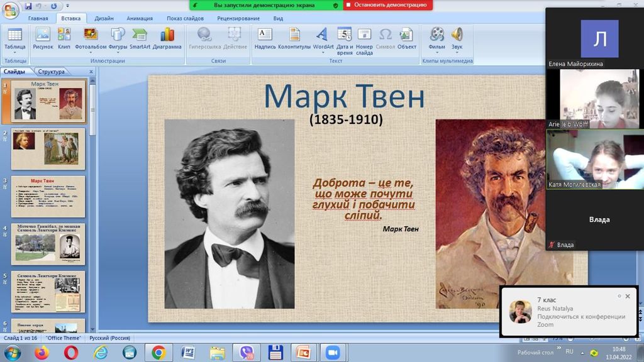Click the Объект insert icon
The width and height of the screenshot is (644, 362).
click(406, 38)
